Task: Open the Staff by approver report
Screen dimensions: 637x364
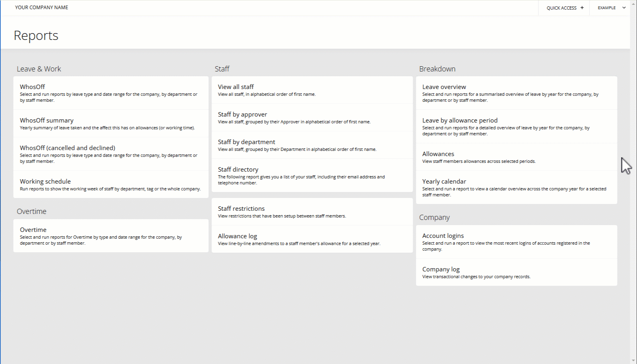Action: pyautogui.click(x=312, y=118)
